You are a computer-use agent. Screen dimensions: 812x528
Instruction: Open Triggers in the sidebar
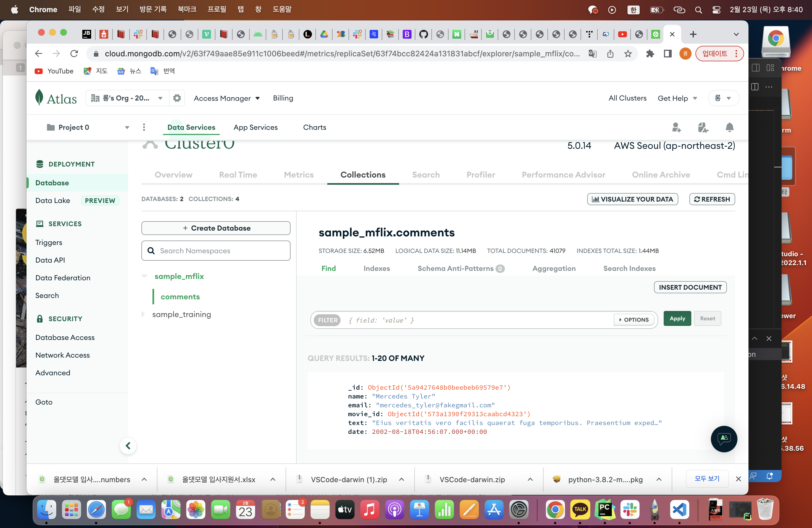[x=49, y=242]
